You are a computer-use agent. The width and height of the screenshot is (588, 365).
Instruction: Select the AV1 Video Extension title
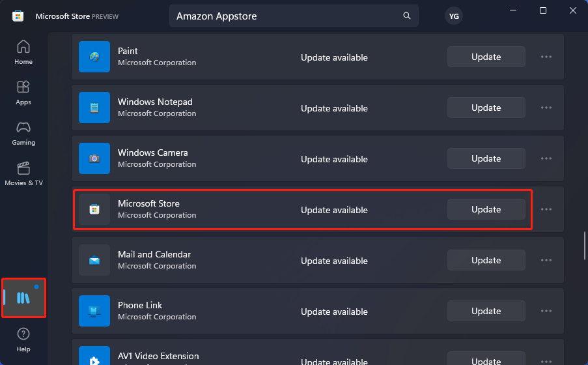158,356
